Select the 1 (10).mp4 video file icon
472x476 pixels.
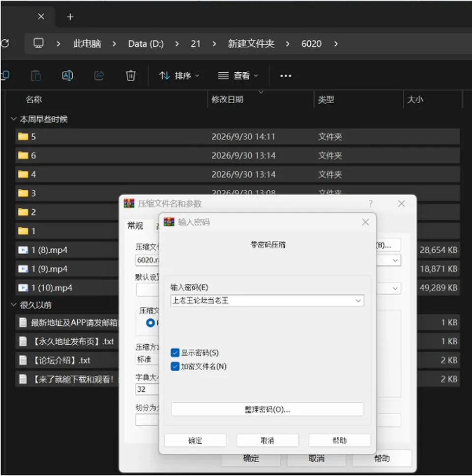pos(23,288)
